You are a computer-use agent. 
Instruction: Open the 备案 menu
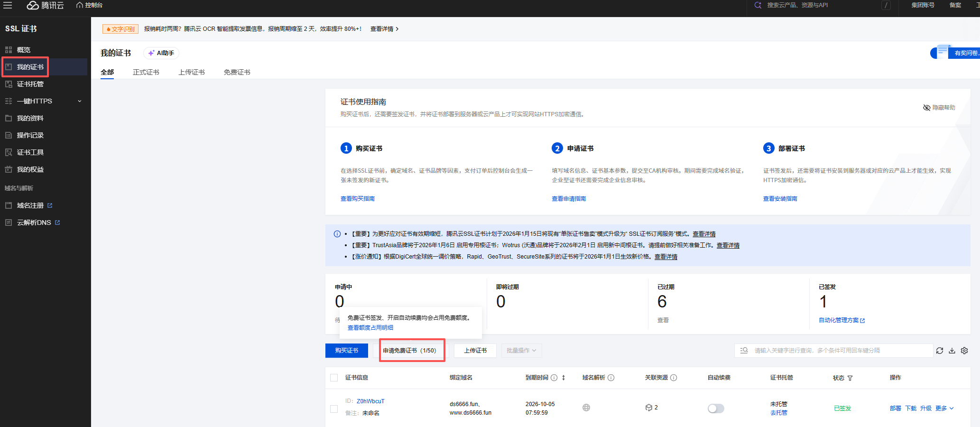tap(955, 5)
